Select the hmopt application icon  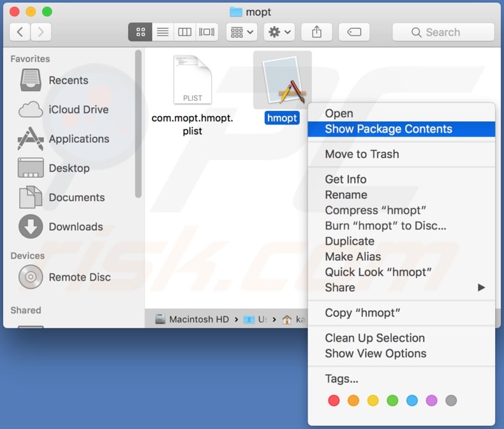(283, 80)
